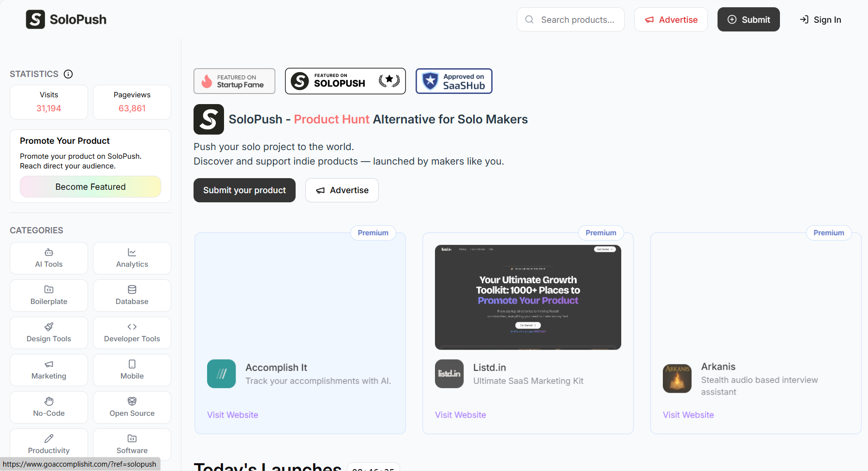Screen dimensions: 868x471
Task: Open the Open Source category
Action: (132, 408)
